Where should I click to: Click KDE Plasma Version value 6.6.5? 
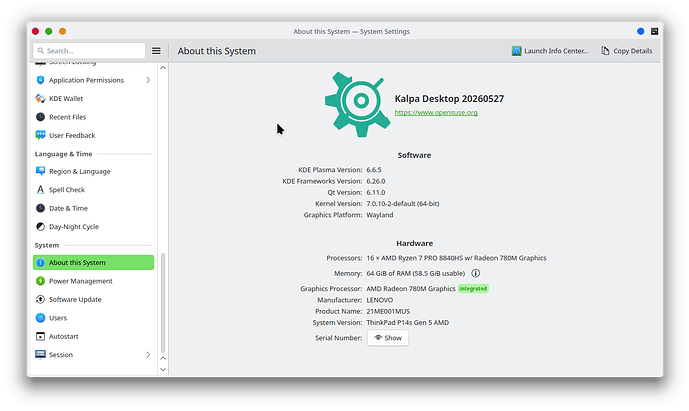point(374,170)
